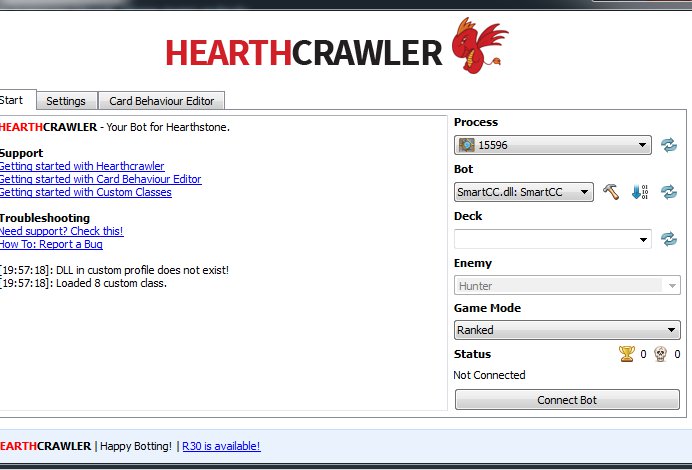Open Getting started with Card Behaviour Editor link

[101, 179]
